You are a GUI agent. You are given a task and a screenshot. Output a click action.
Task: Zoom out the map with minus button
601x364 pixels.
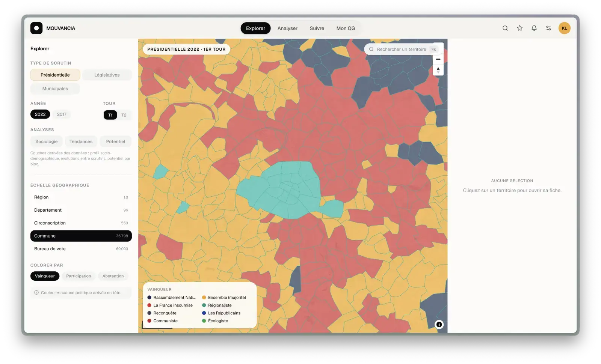coord(438,59)
